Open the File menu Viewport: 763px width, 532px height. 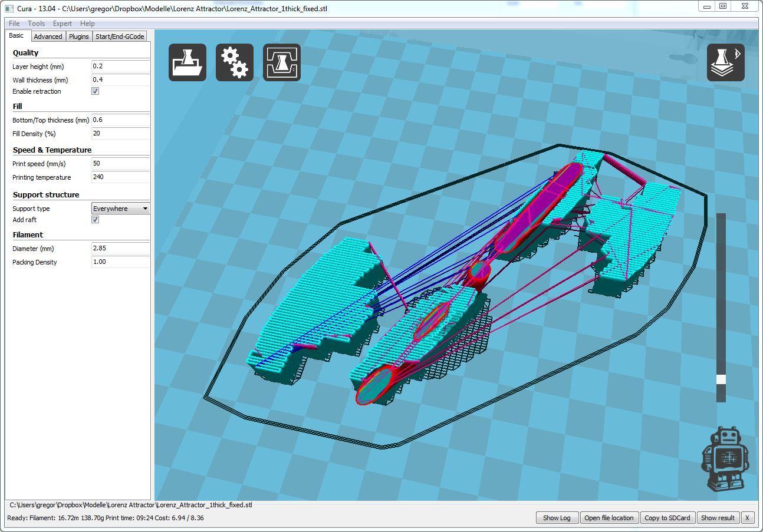click(x=14, y=24)
